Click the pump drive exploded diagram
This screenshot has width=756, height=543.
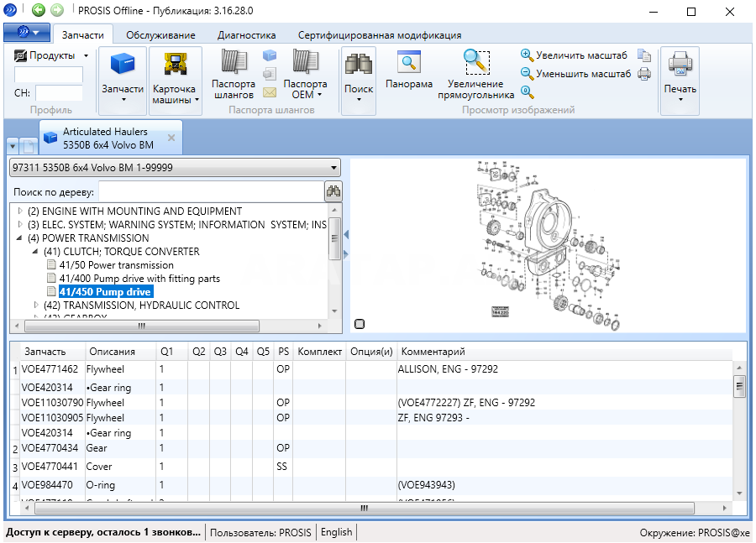548,245
